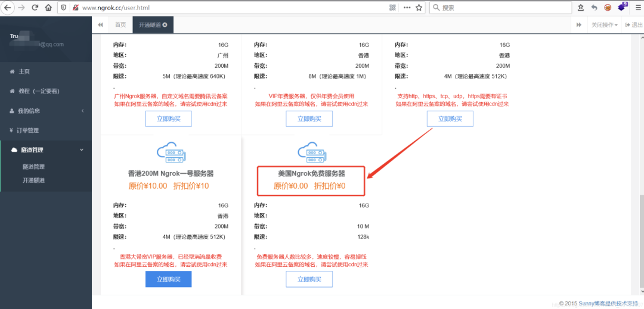Open the page actions three-dot menu
The height and width of the screenshot is (309, 644).
(407, 7)
